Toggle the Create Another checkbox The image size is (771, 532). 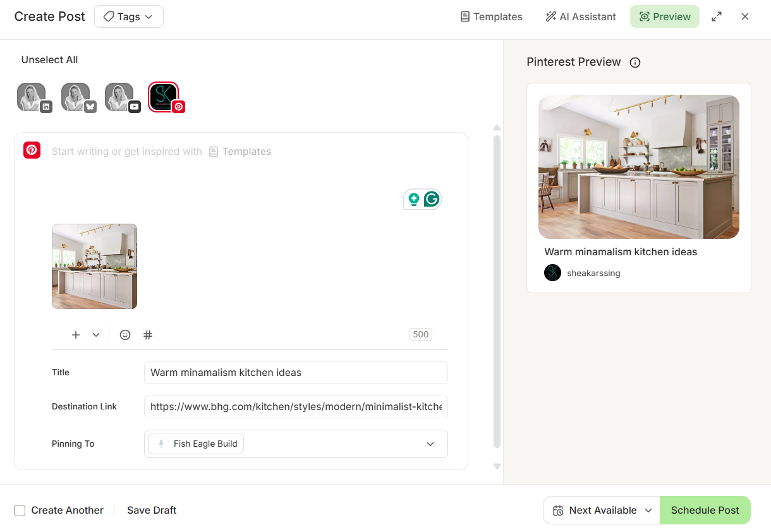[x=20, y=510]
